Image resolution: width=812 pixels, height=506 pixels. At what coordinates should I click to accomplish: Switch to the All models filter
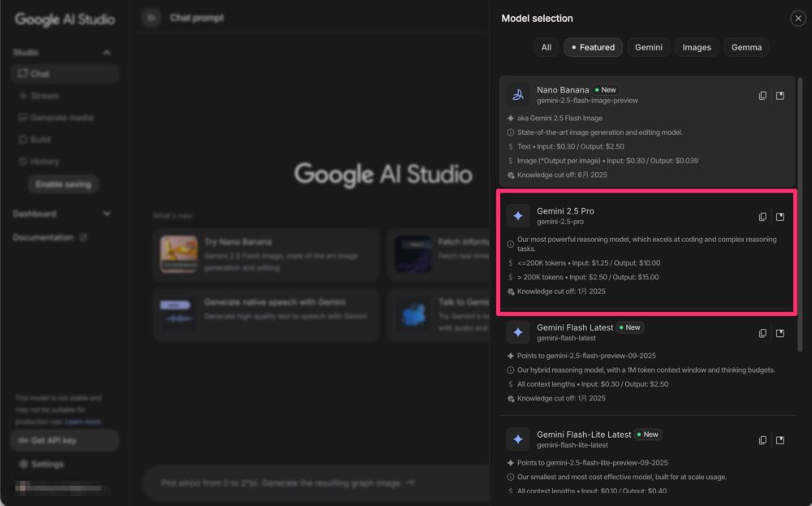tap(546, 47)
